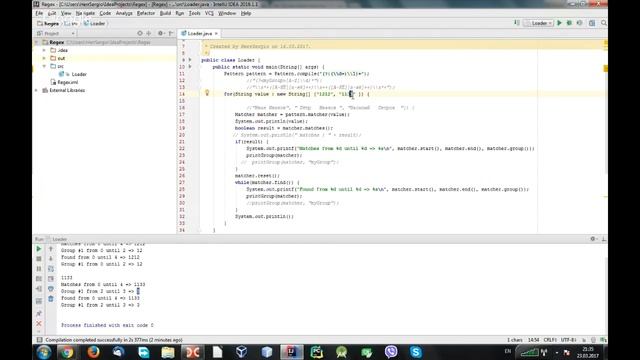640x360 pixels.
Task: Click Regex breadcrumb in navigation bar
Action: tap(48, 23)
